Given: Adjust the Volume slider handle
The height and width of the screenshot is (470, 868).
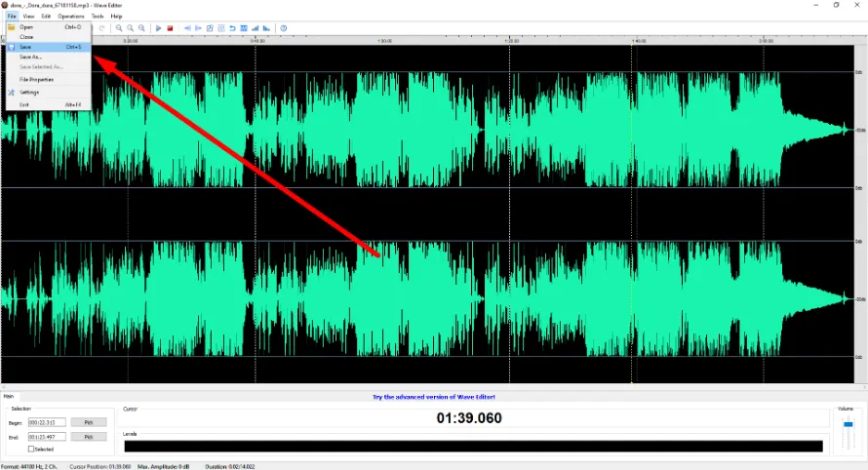Looking at the screenshot, I should click(x=848, y=424).
